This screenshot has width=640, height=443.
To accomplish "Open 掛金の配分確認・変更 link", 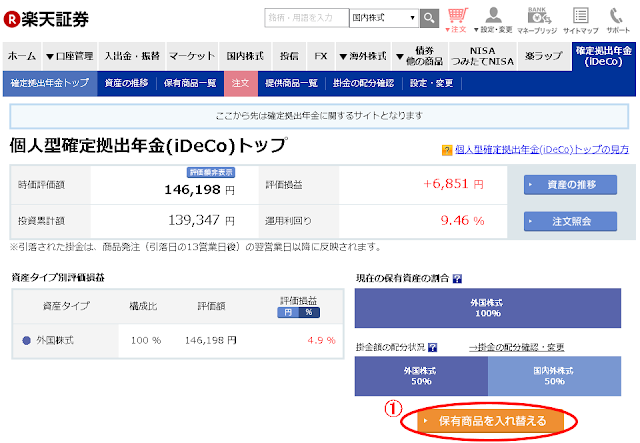I will click(x=516, y=347).
